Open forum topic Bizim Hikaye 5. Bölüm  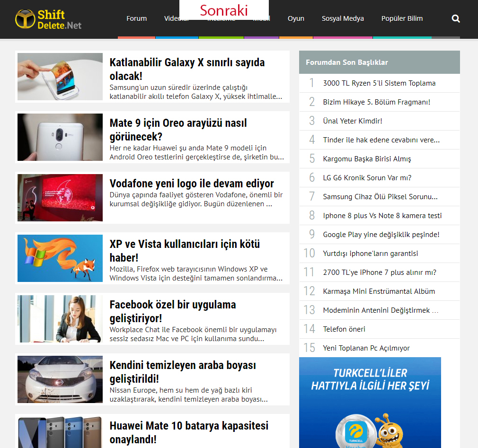pyautogui.click(x=377, y=102)
